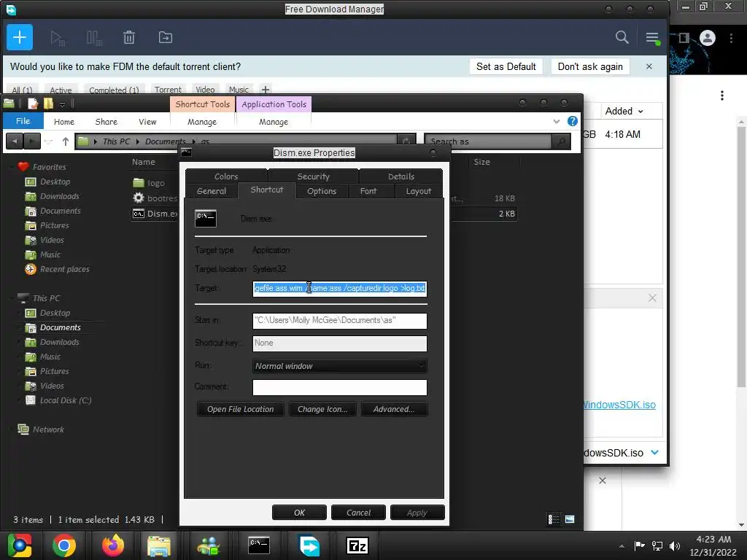Screen dimensions: 747x560
Task: Click the Search as field
Action: 488,141
